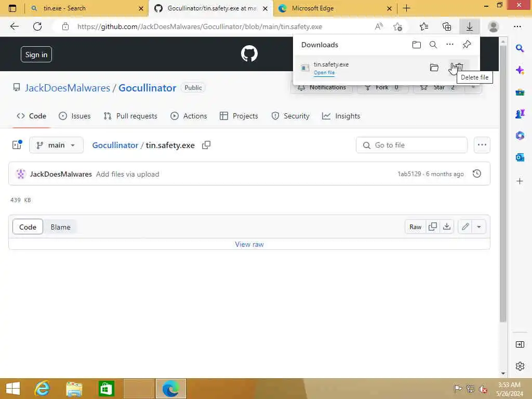Switch to the Projects tab
532x399 pixels.
coord(239,116)
